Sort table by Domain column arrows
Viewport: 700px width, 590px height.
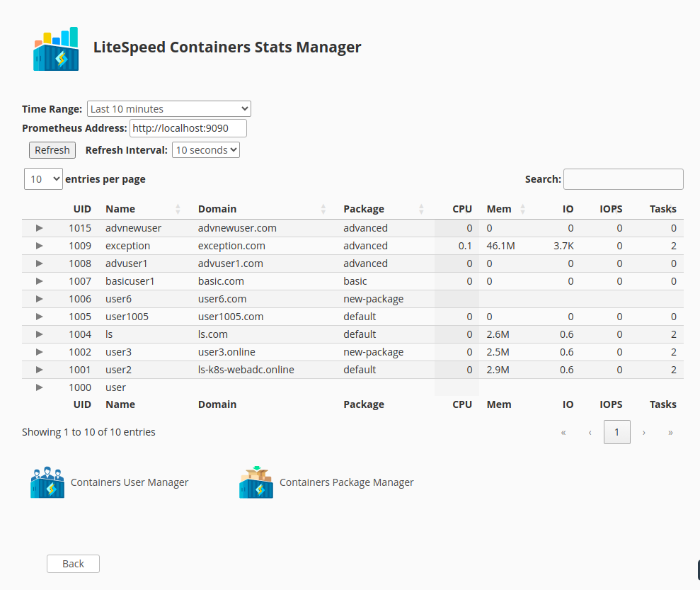(x=323, y=209)
